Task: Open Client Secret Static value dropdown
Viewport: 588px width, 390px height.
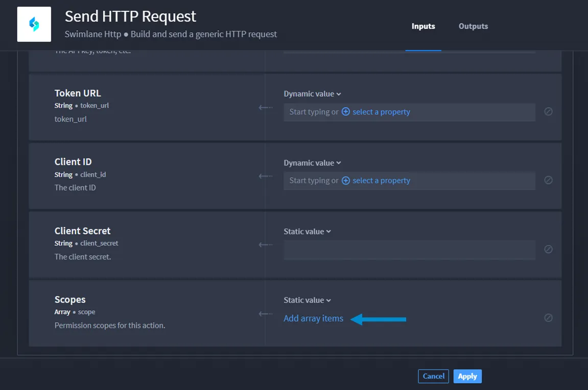Action: coord(308,232)
